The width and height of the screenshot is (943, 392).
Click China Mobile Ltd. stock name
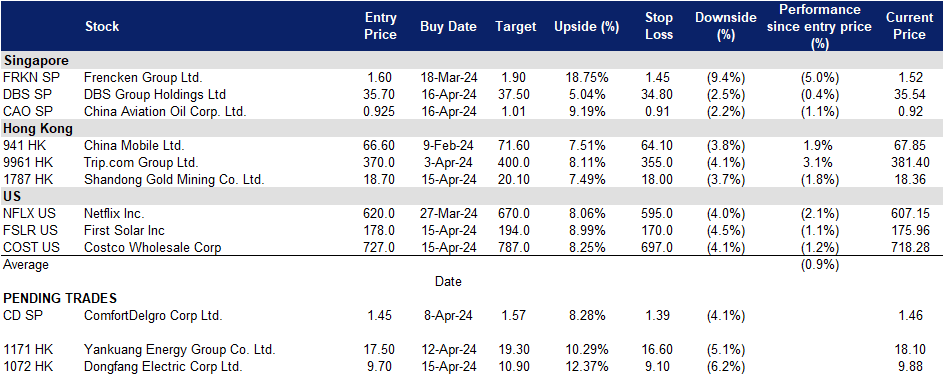134,145
